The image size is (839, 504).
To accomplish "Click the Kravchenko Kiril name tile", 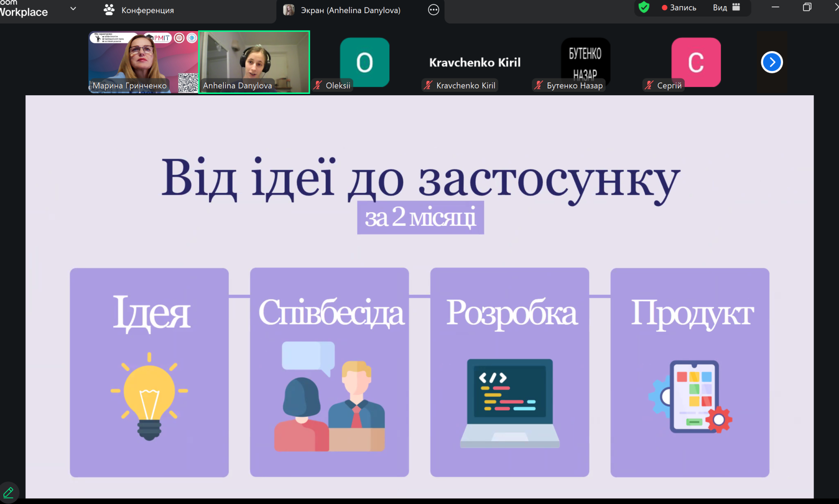I will 475,62.
